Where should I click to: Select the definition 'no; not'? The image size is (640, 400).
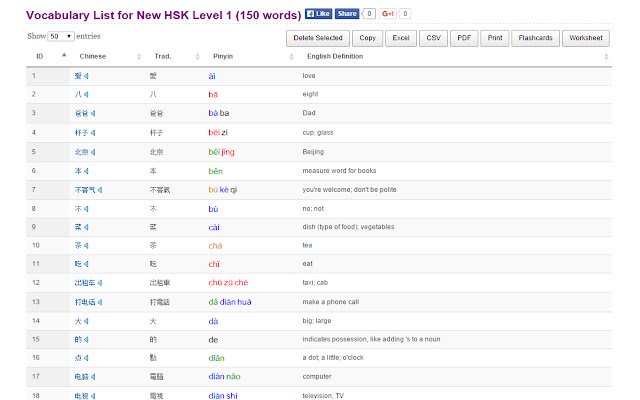click(x=313, y=209)
